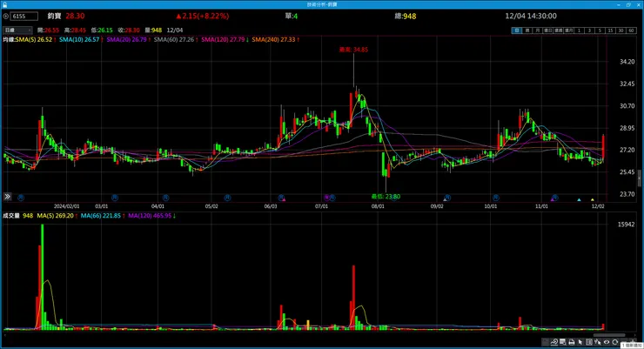This screenshot has height=349, width=644.
Task: Open the 日線 period dropdown
Action: coord(17,30)
